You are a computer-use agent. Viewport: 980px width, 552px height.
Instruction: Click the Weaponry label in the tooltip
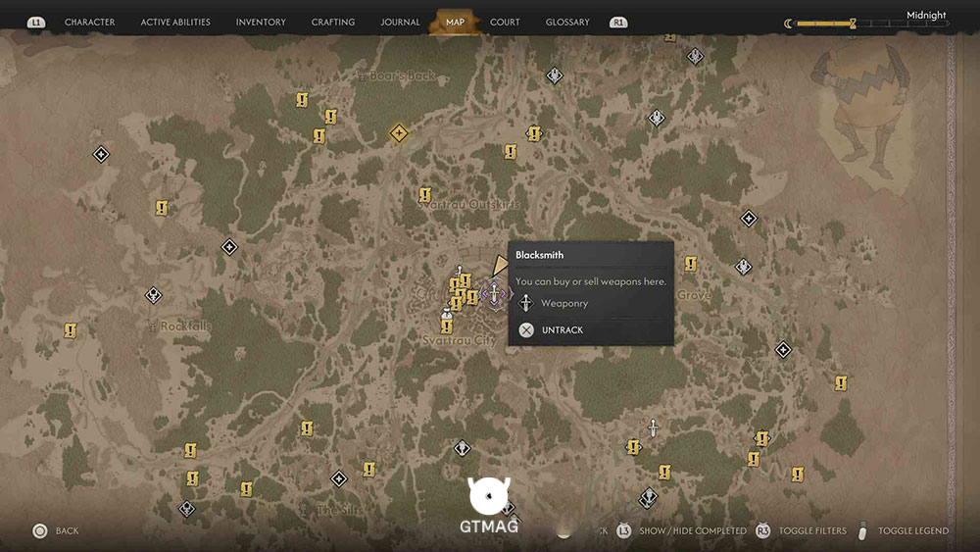click(564, 303)
